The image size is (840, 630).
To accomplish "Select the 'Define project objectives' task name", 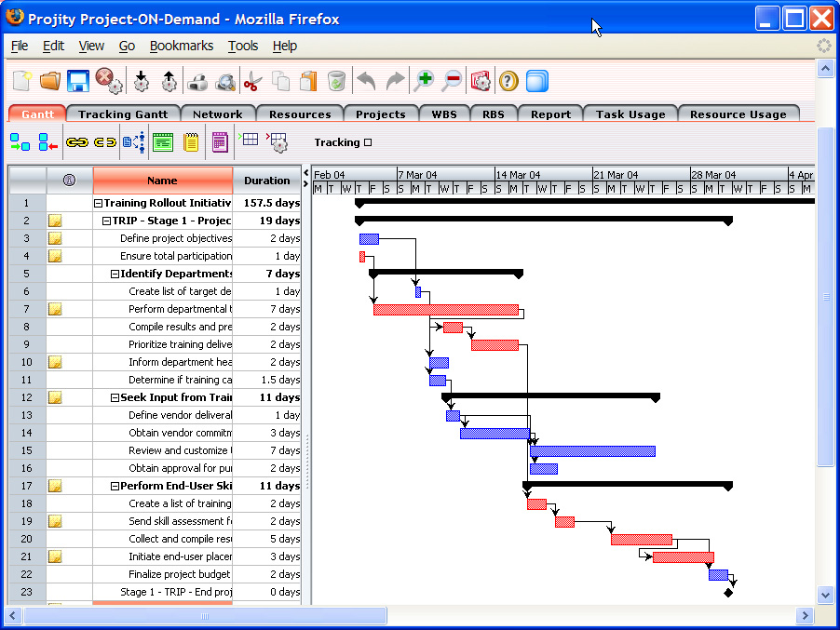I will coord(176,239).
